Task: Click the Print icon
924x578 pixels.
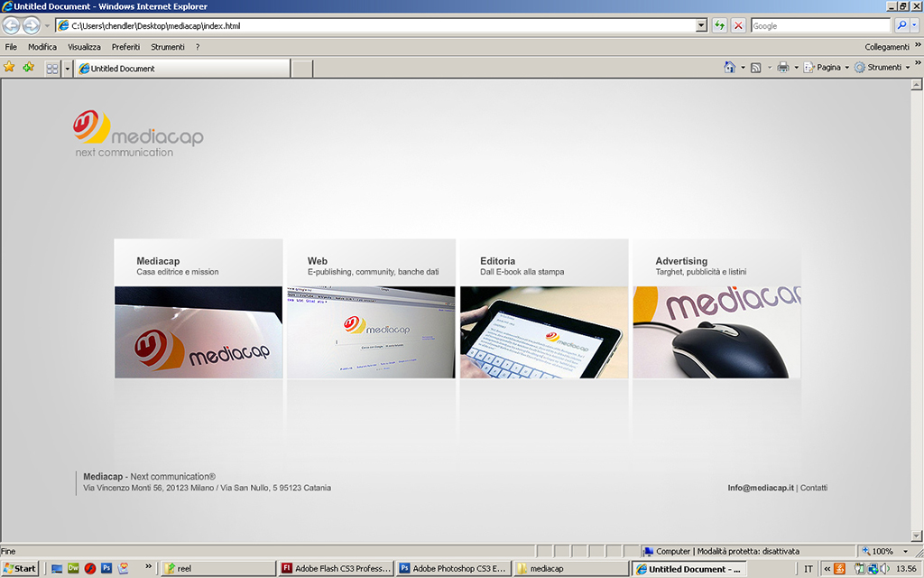Action: [x=783, y=67]
